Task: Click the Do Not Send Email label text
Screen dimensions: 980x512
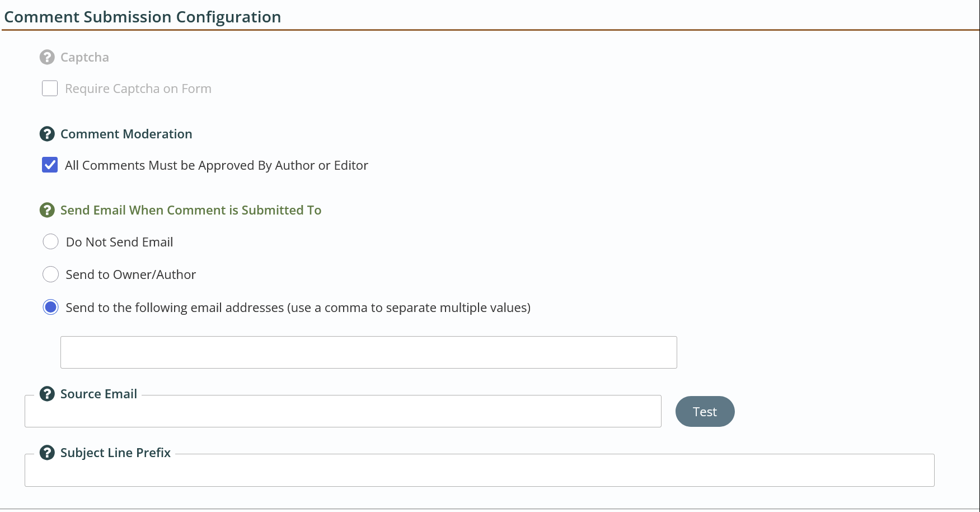Action: [119, 242]
